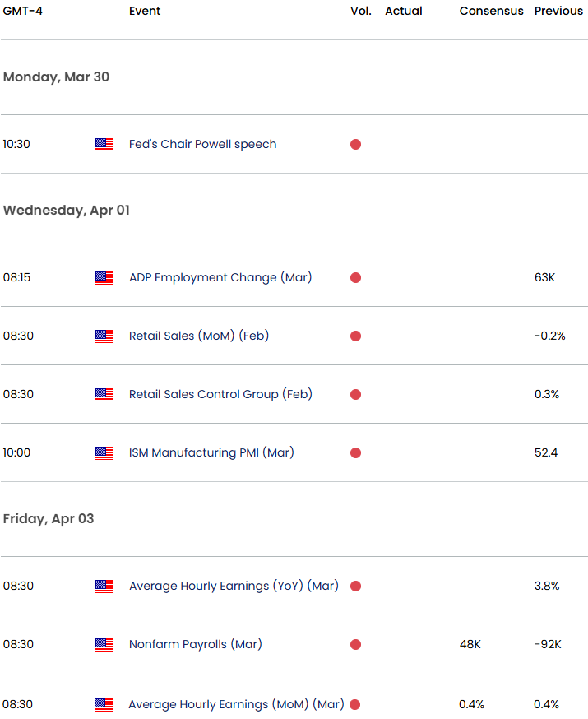This screenshot has width=588, height=719.
Task: Click the Monday, Mar 30 date heading
Action: (x=56, y=77)
